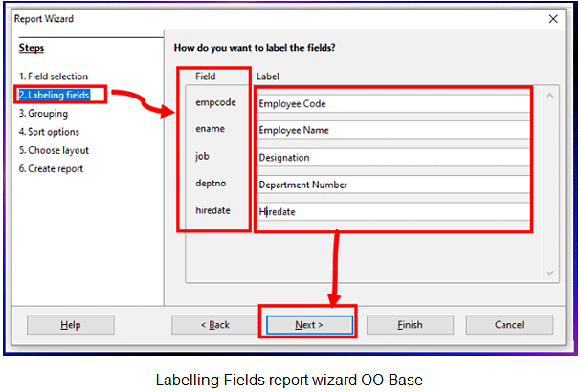Select the Create report step
This screenshot has width=581, height=392.
pyautogui.click(x=50, y=169)
